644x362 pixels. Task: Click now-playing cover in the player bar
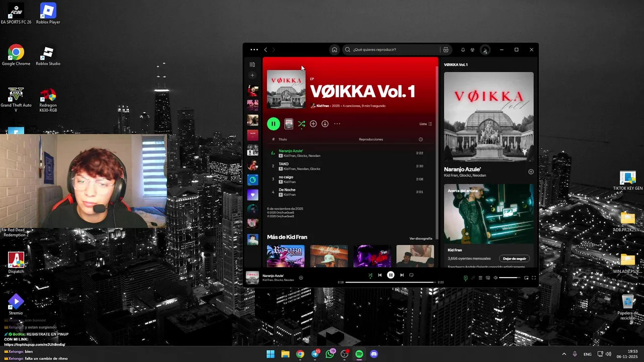[x=252, y=278]
